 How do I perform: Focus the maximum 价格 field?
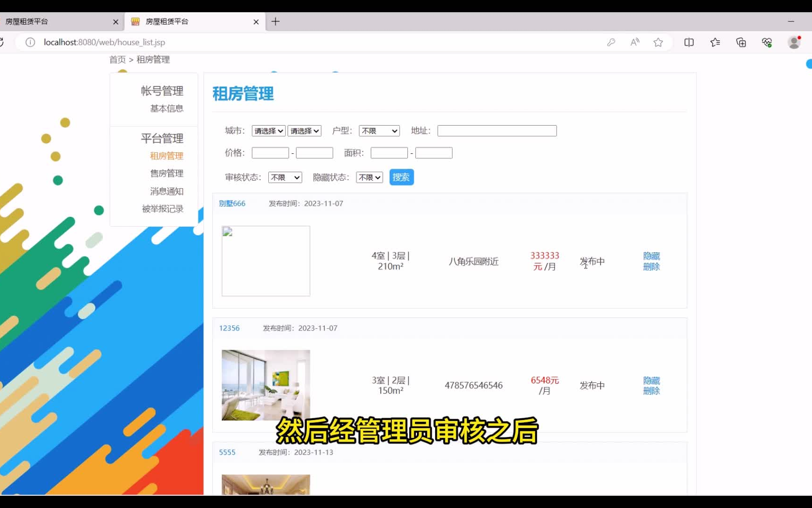pyautogui.click(x=314, y=153)
